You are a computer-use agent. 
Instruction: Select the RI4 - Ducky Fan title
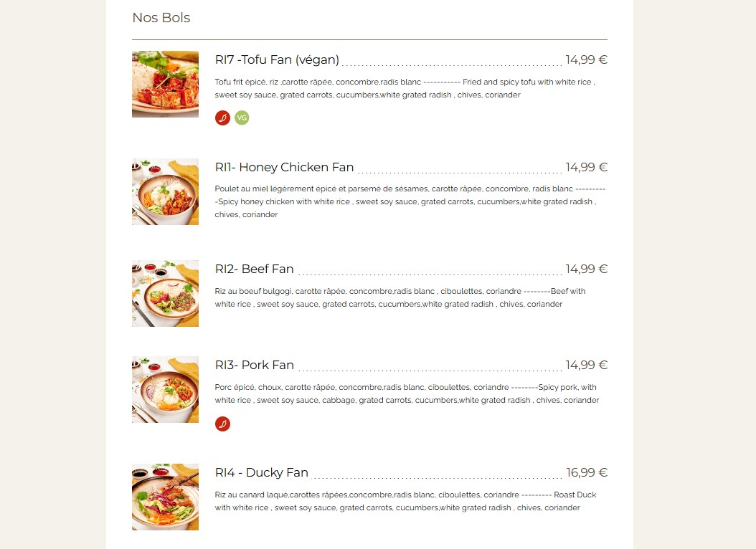click(261, 472)
